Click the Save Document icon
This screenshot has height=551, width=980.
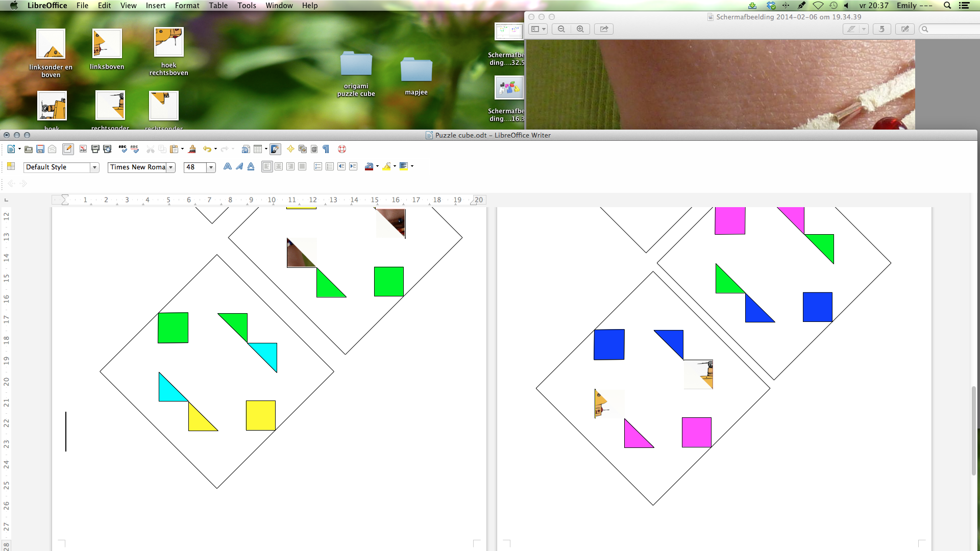(39, 148)
